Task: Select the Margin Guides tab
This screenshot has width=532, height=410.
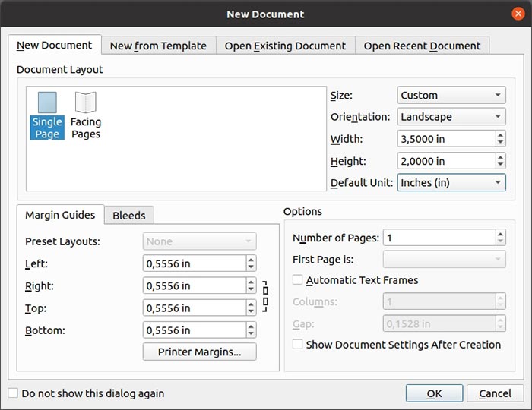Action: [x=60, y=215]
